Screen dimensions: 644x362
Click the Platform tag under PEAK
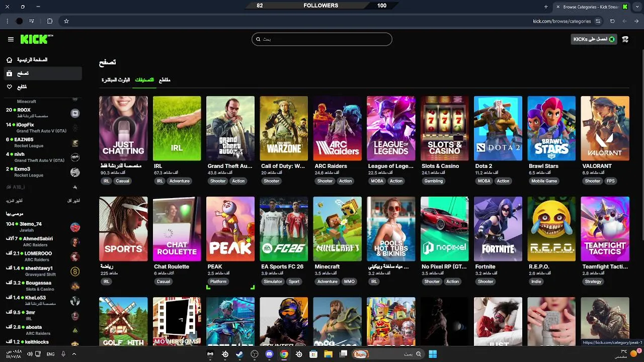218,282
